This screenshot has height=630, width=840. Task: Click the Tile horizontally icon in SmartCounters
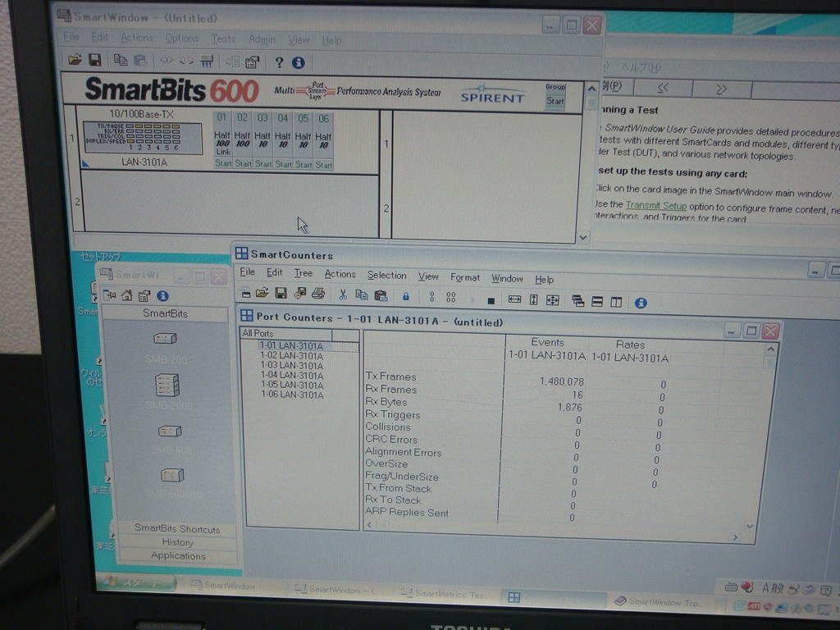pyautogui.click(x=597, y=302)
